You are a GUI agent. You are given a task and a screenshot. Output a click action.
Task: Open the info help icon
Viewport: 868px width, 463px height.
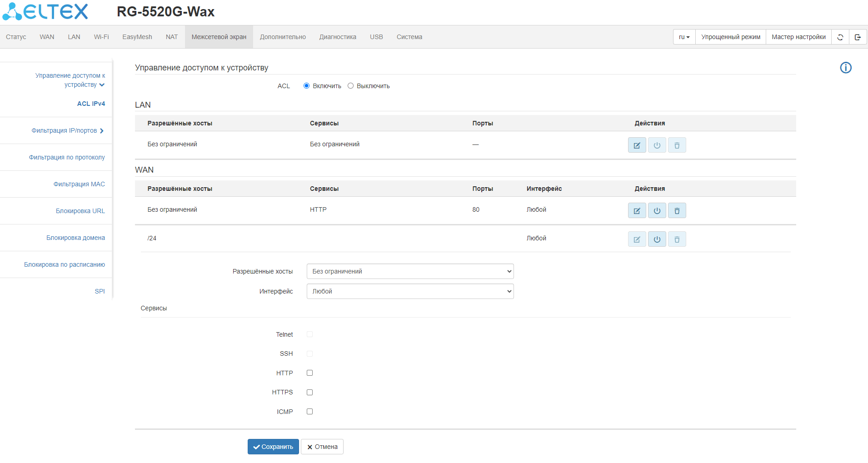coord(845,68)
